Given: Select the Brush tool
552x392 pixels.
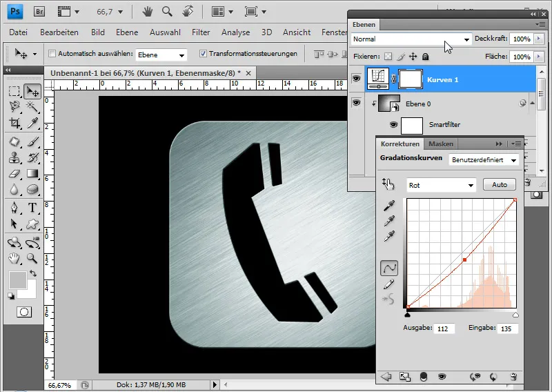Looking at the screenshot, I should pos(32,142).
